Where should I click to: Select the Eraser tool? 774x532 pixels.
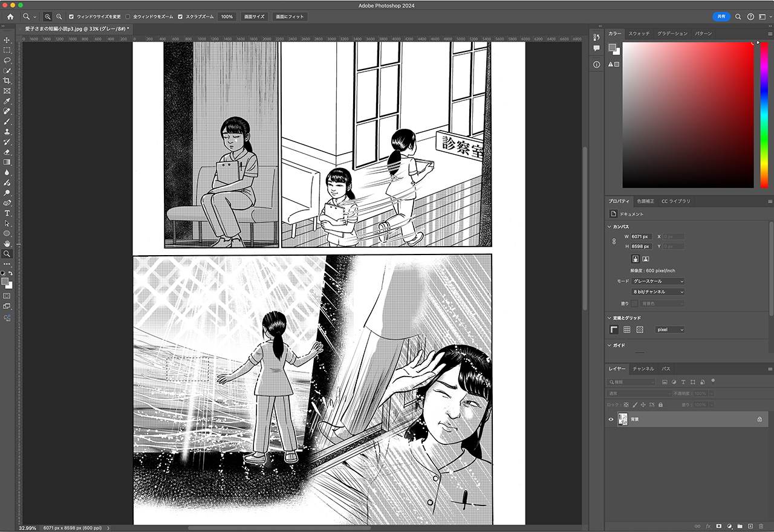7,152
